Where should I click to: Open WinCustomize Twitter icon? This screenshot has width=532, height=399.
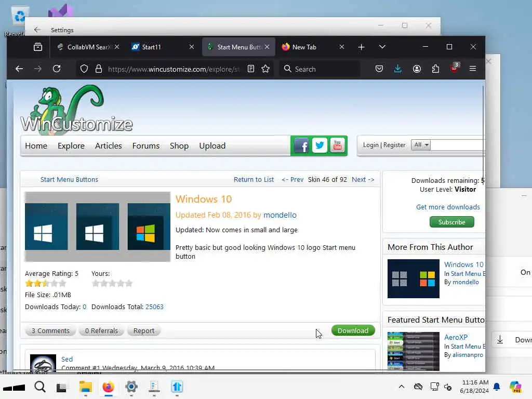click(320, 145)
